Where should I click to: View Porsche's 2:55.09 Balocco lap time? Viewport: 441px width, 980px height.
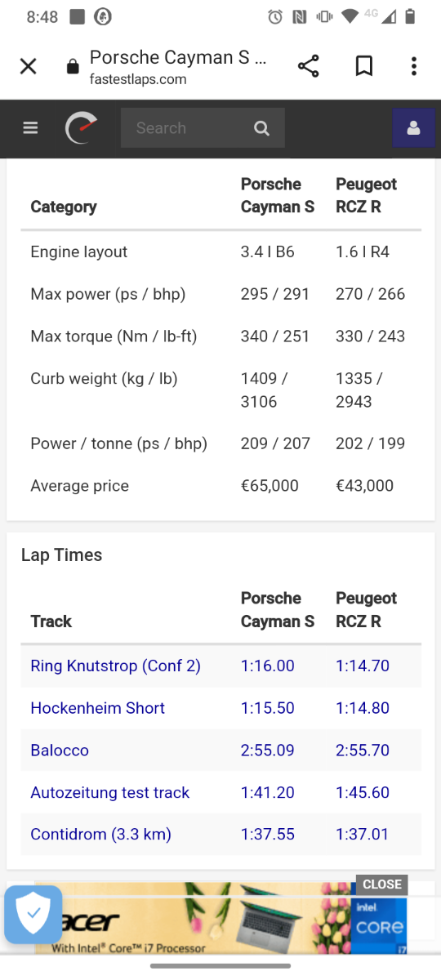pyautogui.click(x=268, y=751)
